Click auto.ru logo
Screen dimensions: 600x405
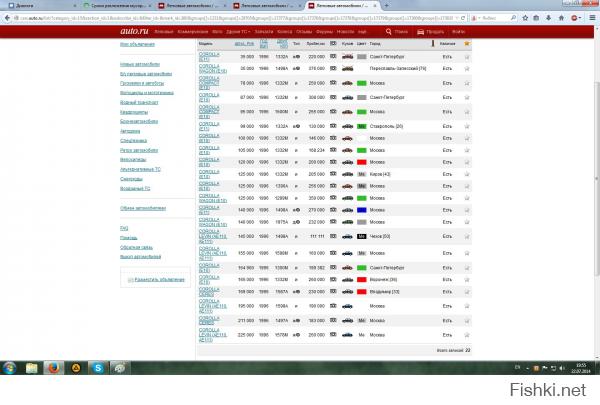134,31
